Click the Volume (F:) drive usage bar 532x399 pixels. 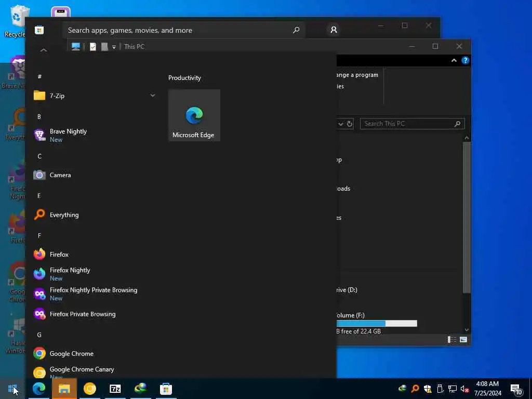click(x=377, y=323)
